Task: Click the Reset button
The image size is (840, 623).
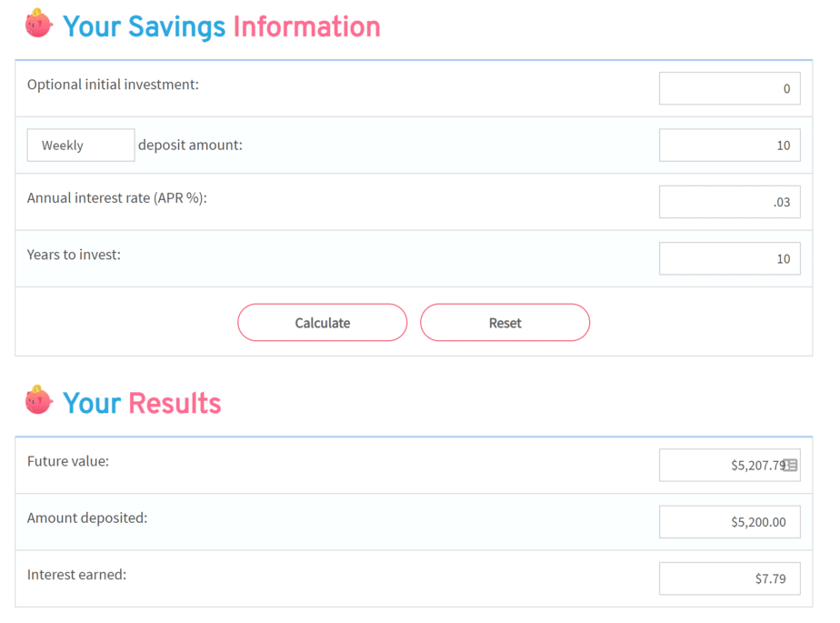Action: click(x=505, y=323)
